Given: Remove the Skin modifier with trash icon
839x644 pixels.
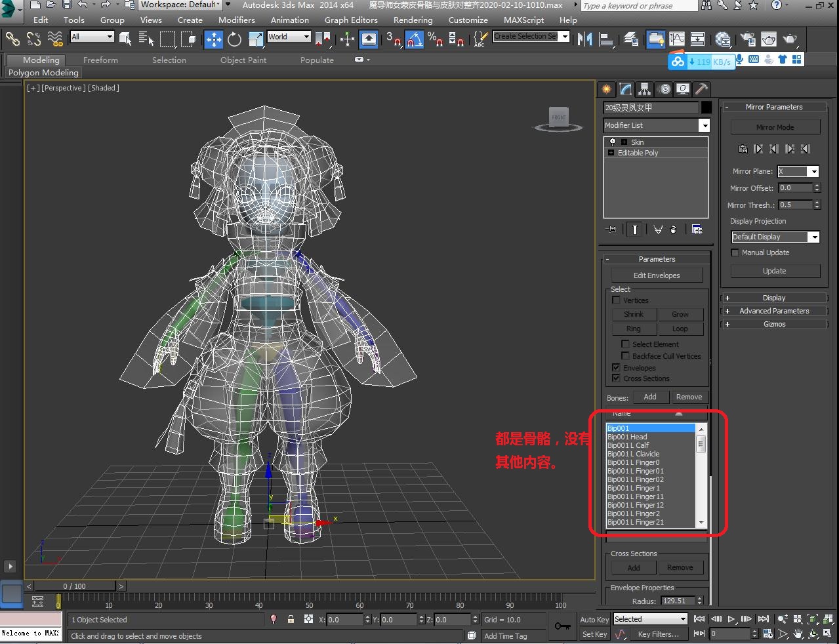Looking at the screenshot, I should tap(673, 229).
